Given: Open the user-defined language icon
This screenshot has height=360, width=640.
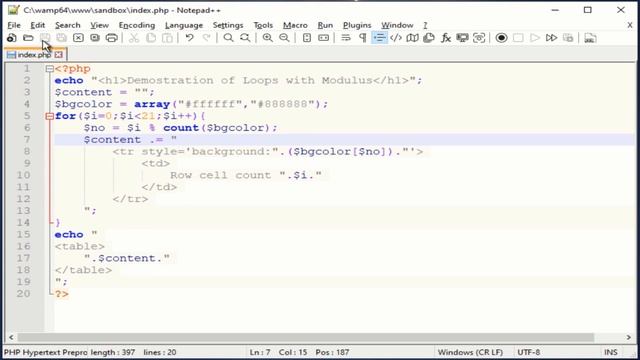Looking at the screenshot, I should pos(396,38).
